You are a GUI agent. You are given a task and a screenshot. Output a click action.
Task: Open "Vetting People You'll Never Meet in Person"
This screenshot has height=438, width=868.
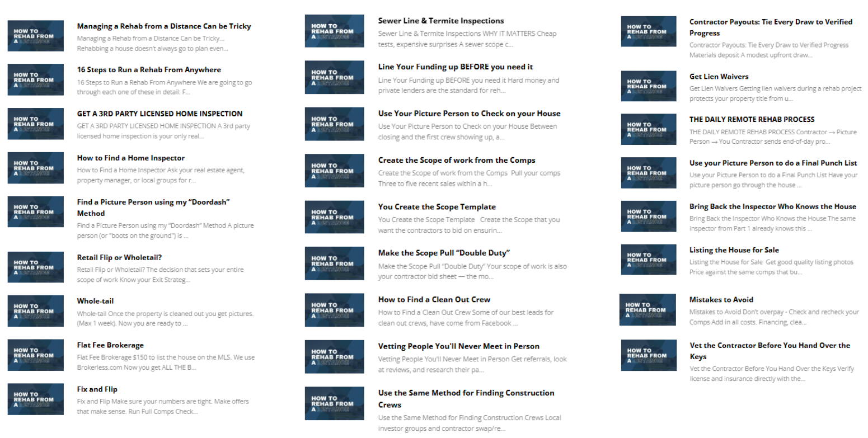(x=459, y=346)
